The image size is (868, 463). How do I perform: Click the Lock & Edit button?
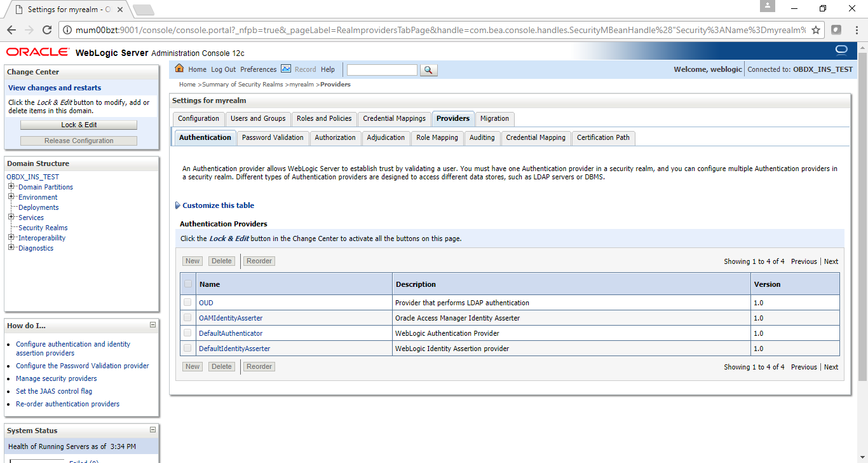pos(79,125)
